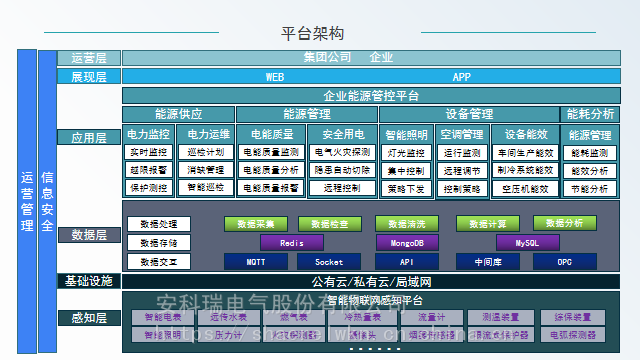Click the dark blue MQTT block
The width and height of the screenshot is (640, 360).
pyautogui.click(x=256, y=262)
